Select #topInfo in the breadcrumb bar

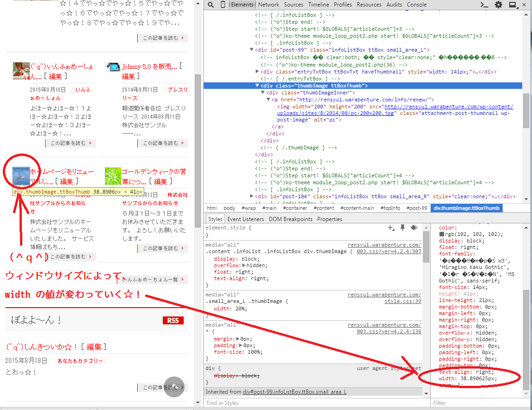click(x=390, y=208)
